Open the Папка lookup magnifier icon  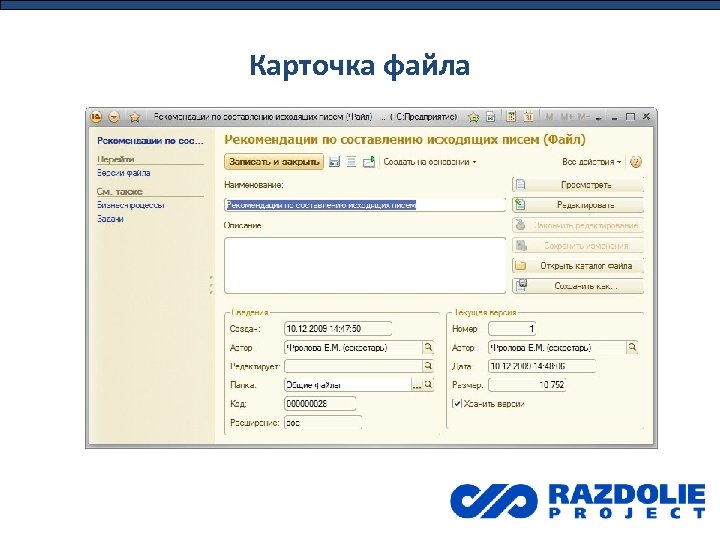428,385
